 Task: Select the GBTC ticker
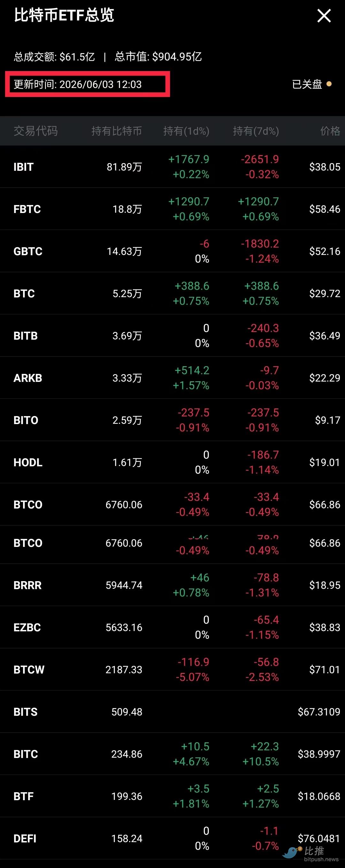28,251
